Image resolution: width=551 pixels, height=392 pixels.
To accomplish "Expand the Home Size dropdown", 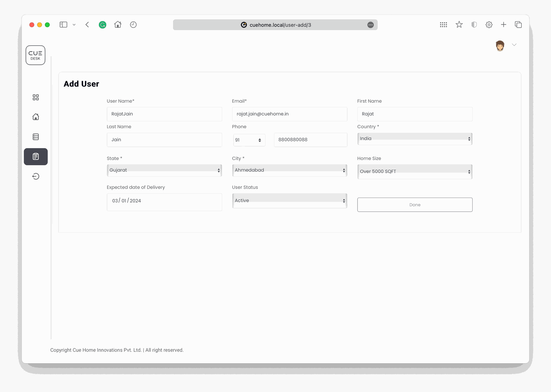I will [x=415, y=171].
